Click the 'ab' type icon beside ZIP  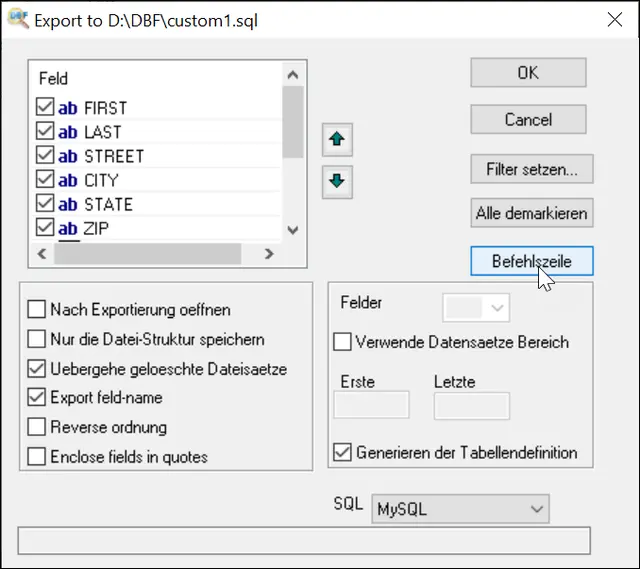coord(68,229)
